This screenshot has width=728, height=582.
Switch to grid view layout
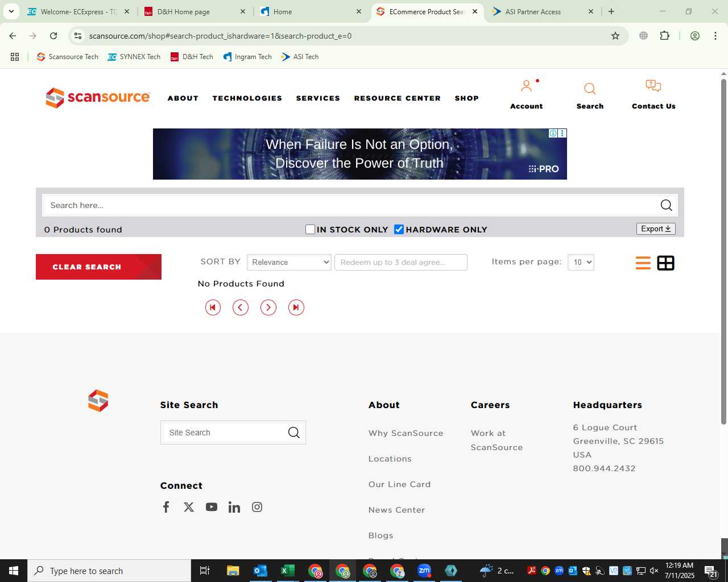[665, 263]
